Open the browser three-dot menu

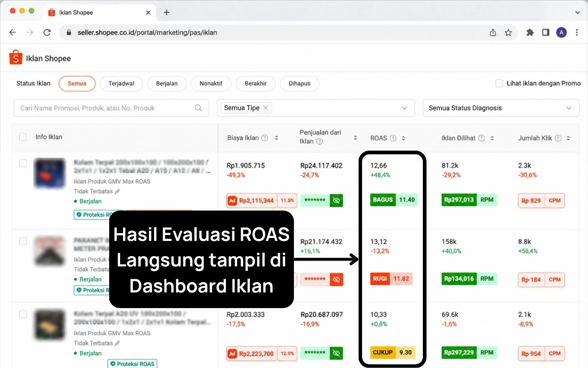(577, 32)
